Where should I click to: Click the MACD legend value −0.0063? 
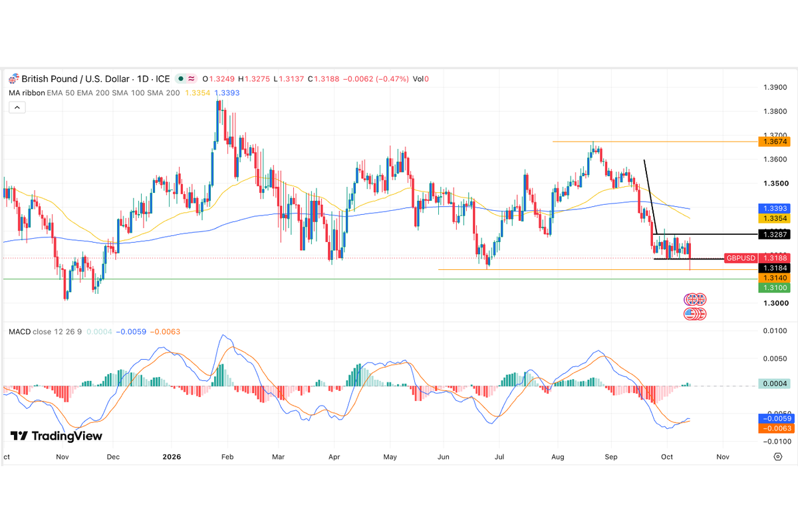tap(165, 331)
